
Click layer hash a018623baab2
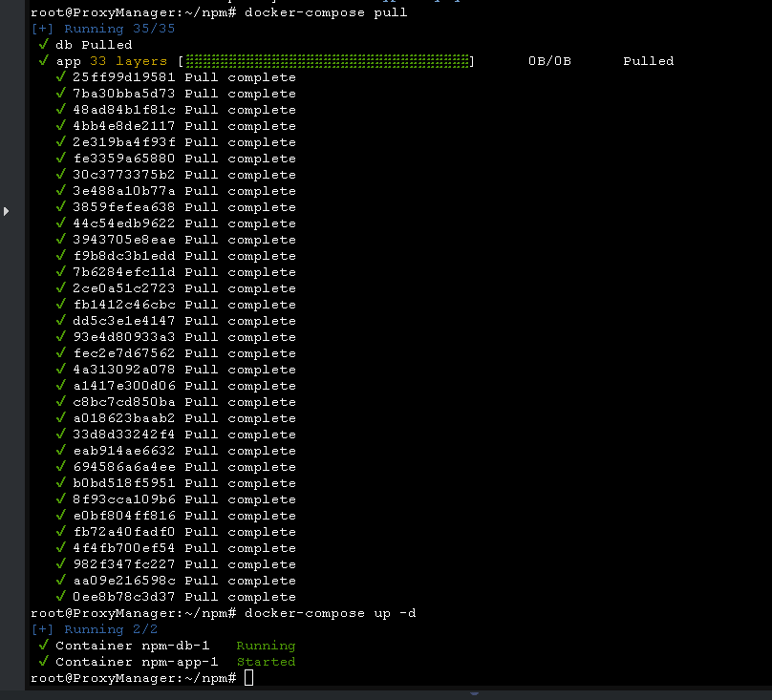coord(123,418)
